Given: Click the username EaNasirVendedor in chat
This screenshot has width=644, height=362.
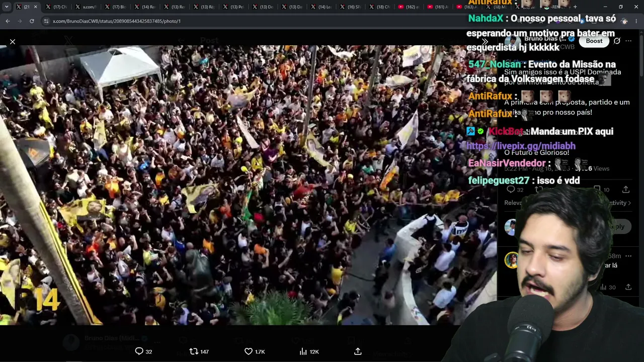Looking at the screenshot, I should coord(507,163).
